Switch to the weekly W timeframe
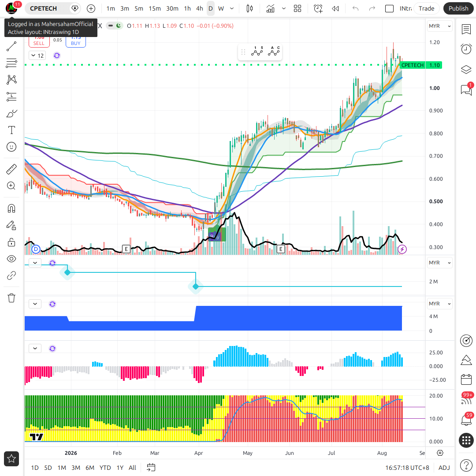 click(221, 8)
